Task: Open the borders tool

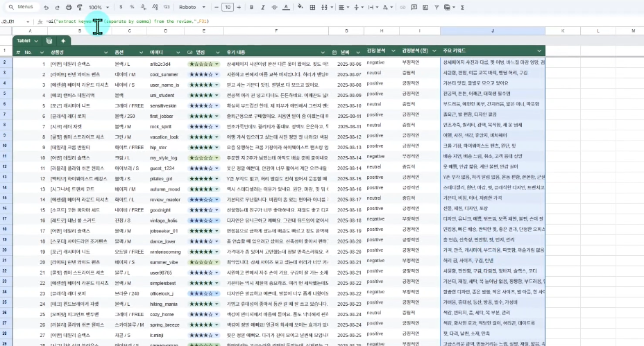Action: [x=312, y=8]
